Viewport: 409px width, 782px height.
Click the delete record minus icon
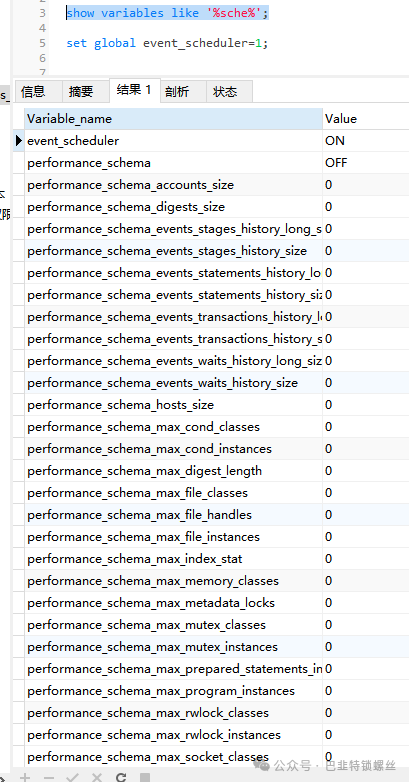(48, 777)
